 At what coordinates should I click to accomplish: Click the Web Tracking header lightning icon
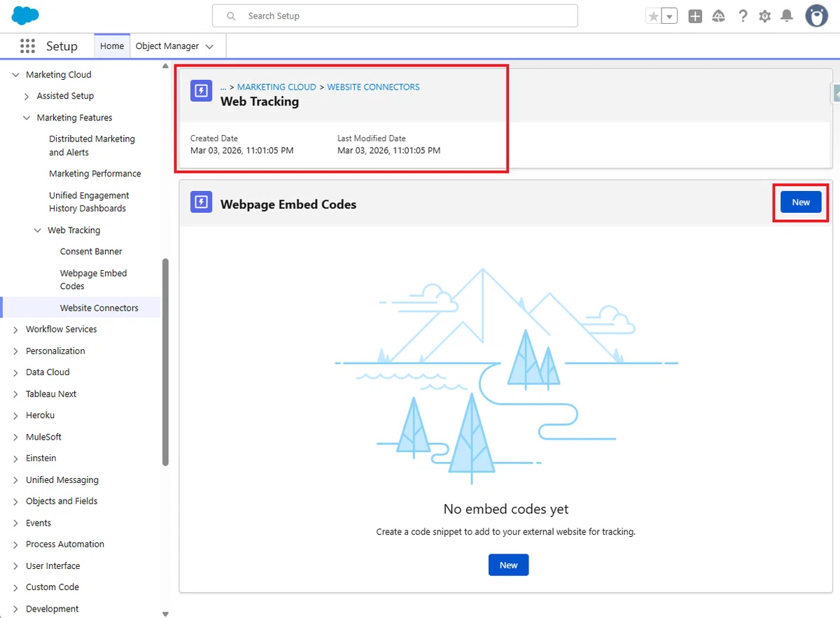(x=201, y=90)
